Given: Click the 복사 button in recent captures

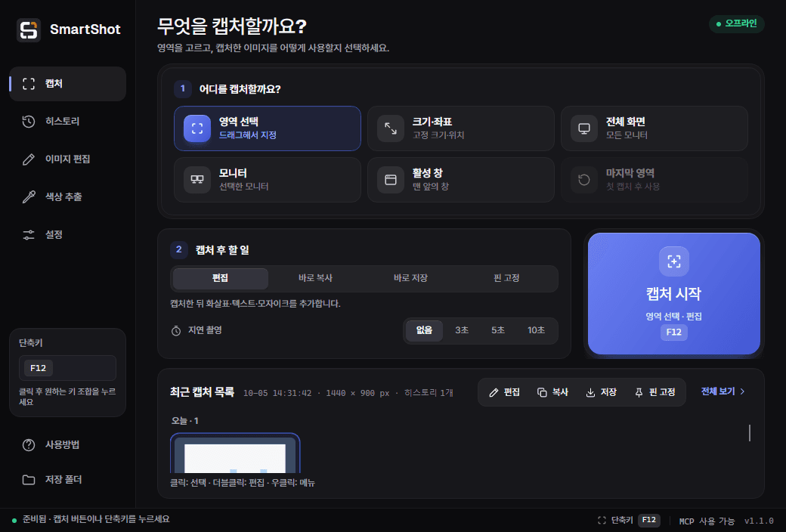Looking at the screenshot, I should coord(552,392).
